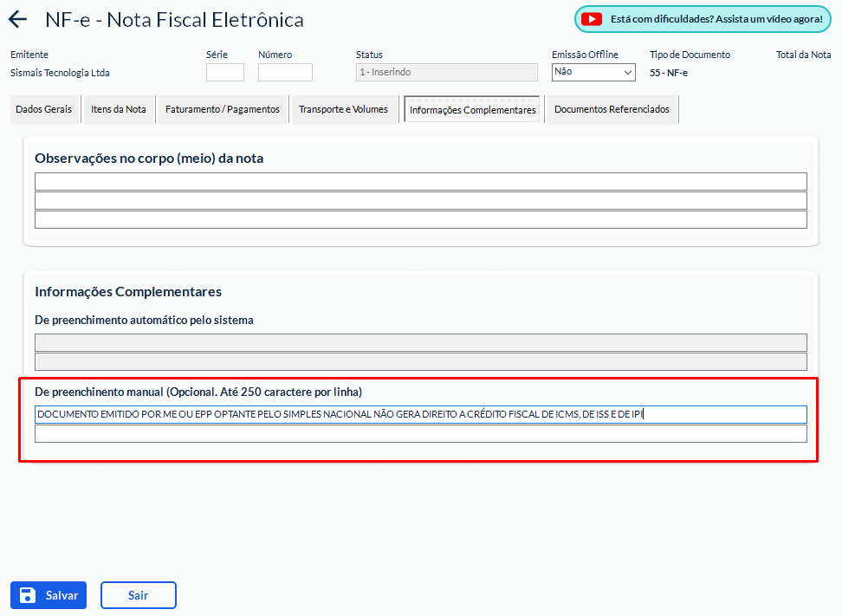This screenshot has height=616, width=842.
Task: Click the first Observações no corpo line
Action: click(x=421, y=181)
